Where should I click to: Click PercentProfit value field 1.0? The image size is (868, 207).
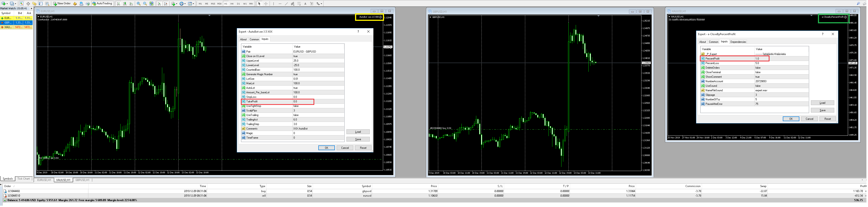click(781, 59)
